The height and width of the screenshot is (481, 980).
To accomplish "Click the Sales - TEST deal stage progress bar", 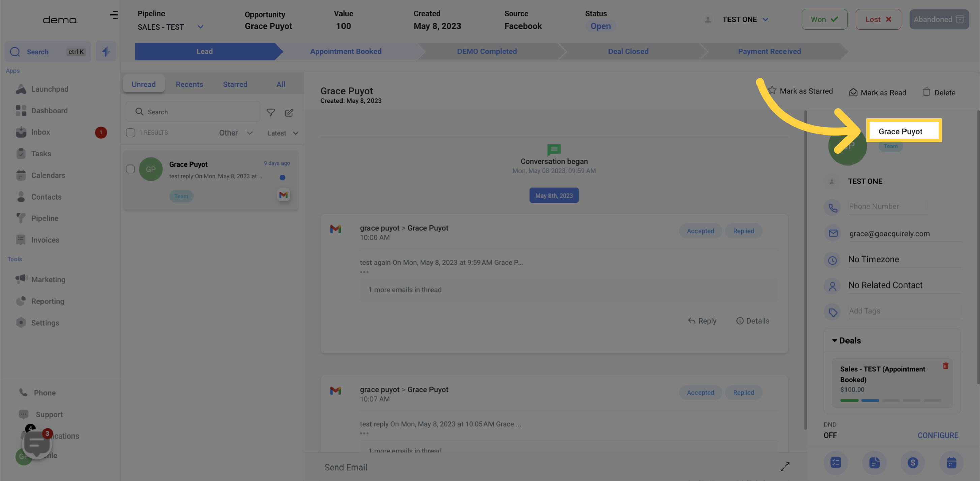I will (891, 400).
